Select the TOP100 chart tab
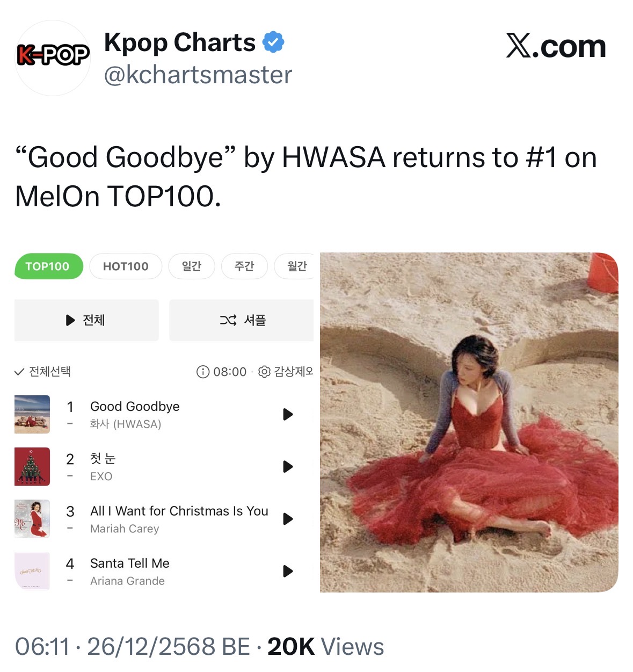 click(48, 266)
